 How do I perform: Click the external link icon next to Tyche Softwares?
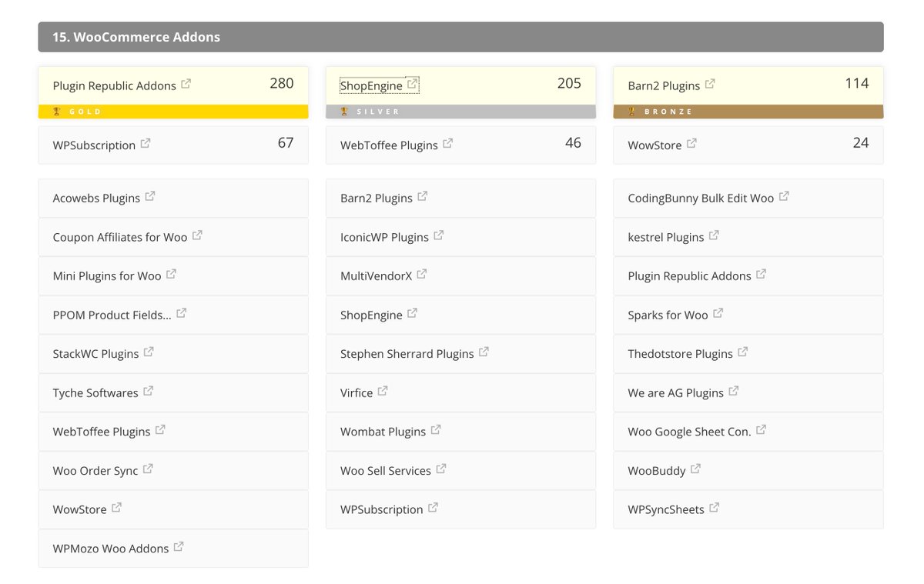click(148, 392)
